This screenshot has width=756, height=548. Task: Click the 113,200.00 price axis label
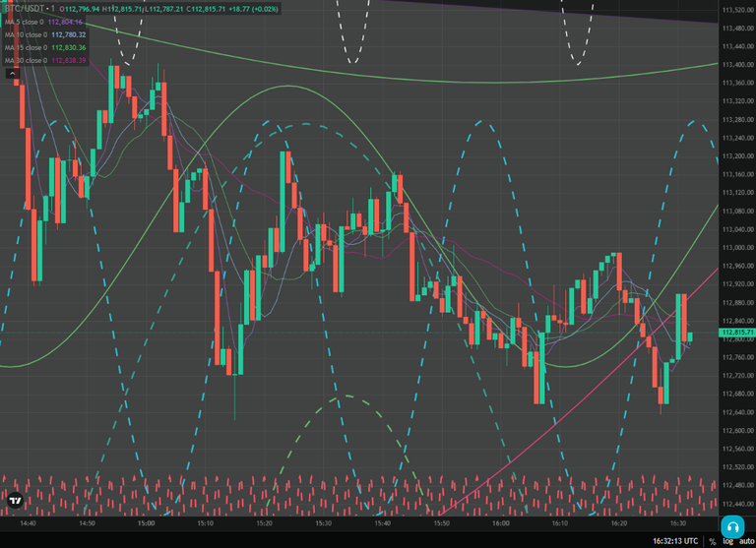click(737, 156)
